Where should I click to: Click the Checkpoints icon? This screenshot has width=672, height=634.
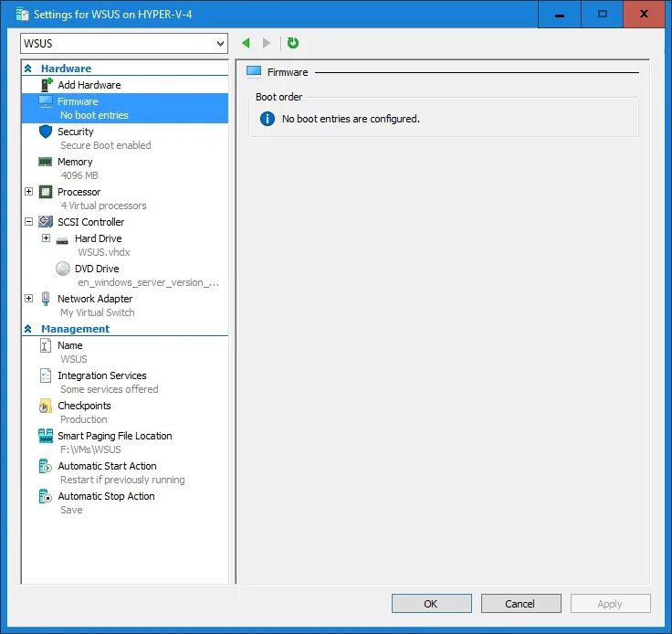(46, 406)
